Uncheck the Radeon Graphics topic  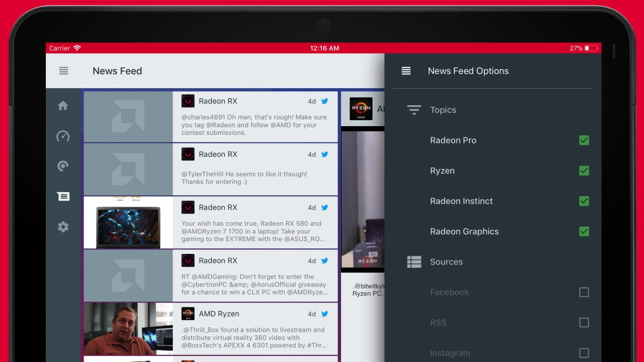[x=584, y=231]
